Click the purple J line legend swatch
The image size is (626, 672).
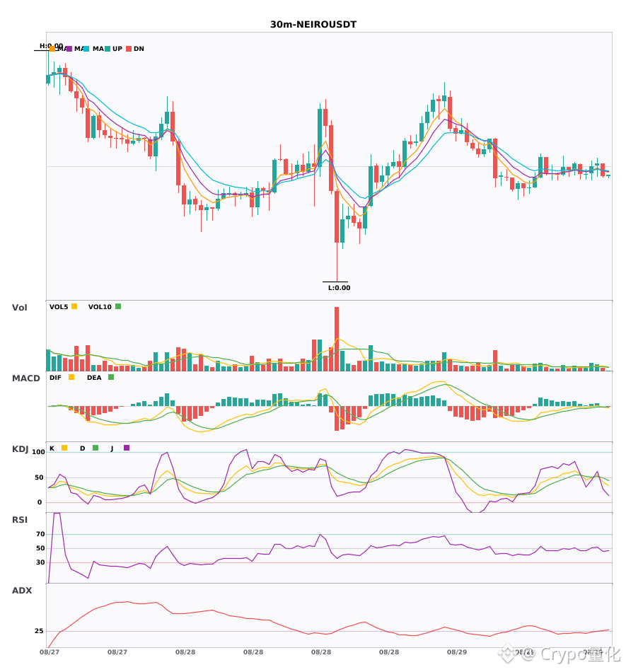coord(127,448)
